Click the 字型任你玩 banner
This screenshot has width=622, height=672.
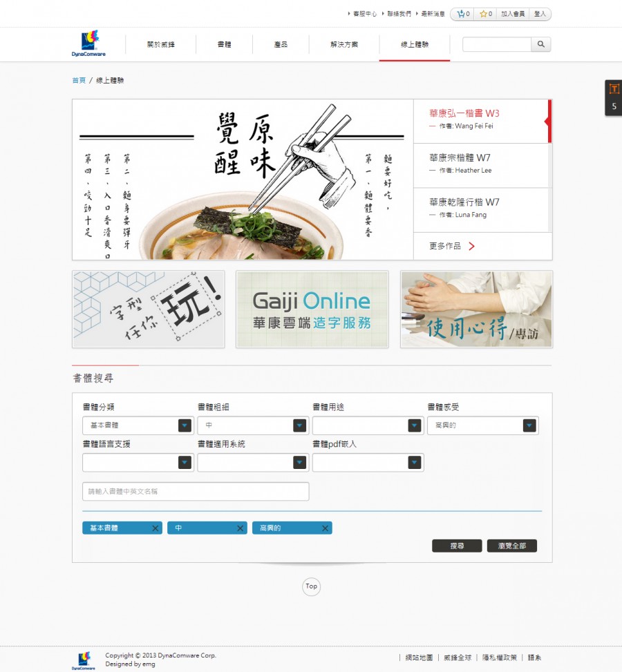(x=148, y=309)
